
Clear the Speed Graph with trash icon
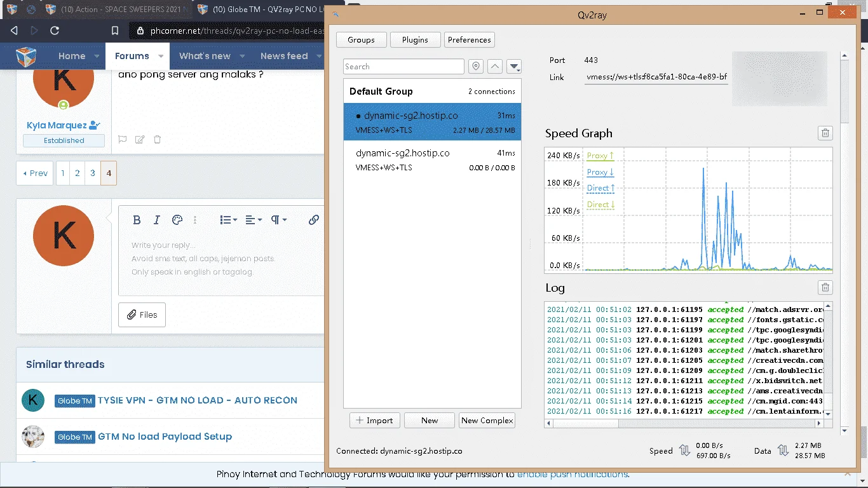[825, 133]
